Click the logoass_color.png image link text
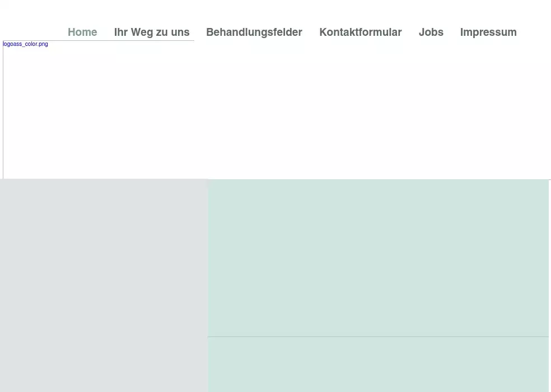This screenshot has width=551, height=392. coord(26,44)
